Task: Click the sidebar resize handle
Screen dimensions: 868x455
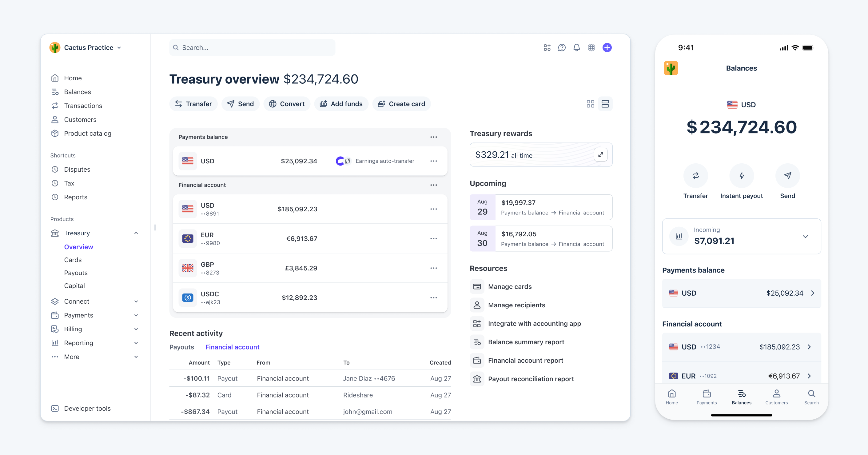Action: 155,228
